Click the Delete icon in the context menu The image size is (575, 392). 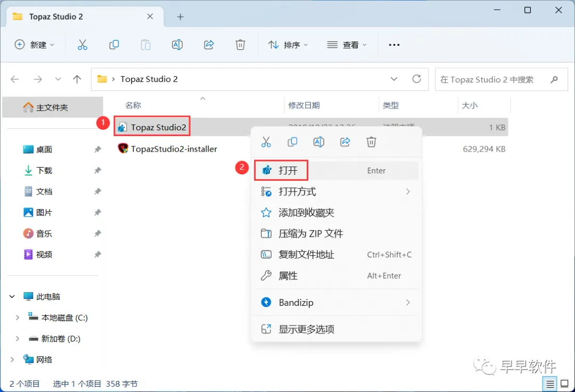372,142
